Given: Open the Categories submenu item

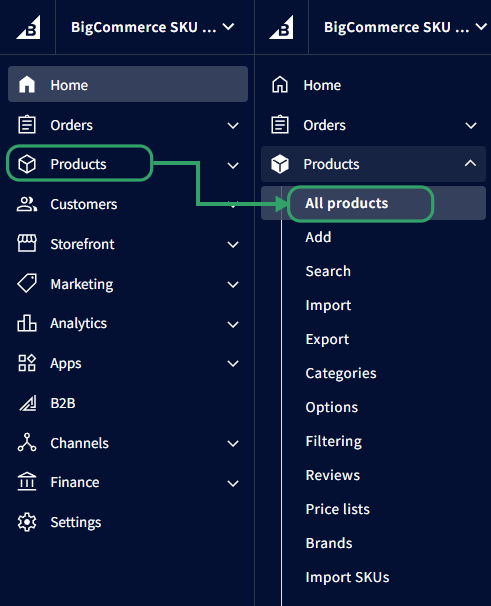Looking at the screenshot, I should (341, 373).
